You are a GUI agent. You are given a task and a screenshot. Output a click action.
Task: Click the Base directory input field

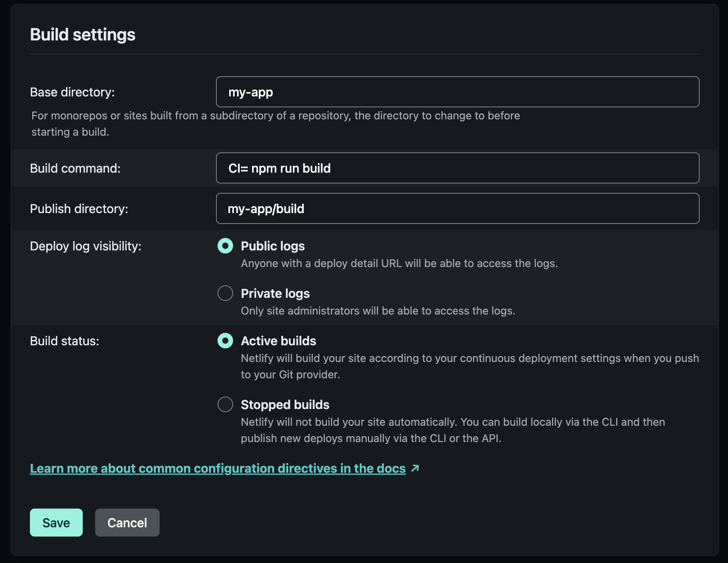[458, 92]
